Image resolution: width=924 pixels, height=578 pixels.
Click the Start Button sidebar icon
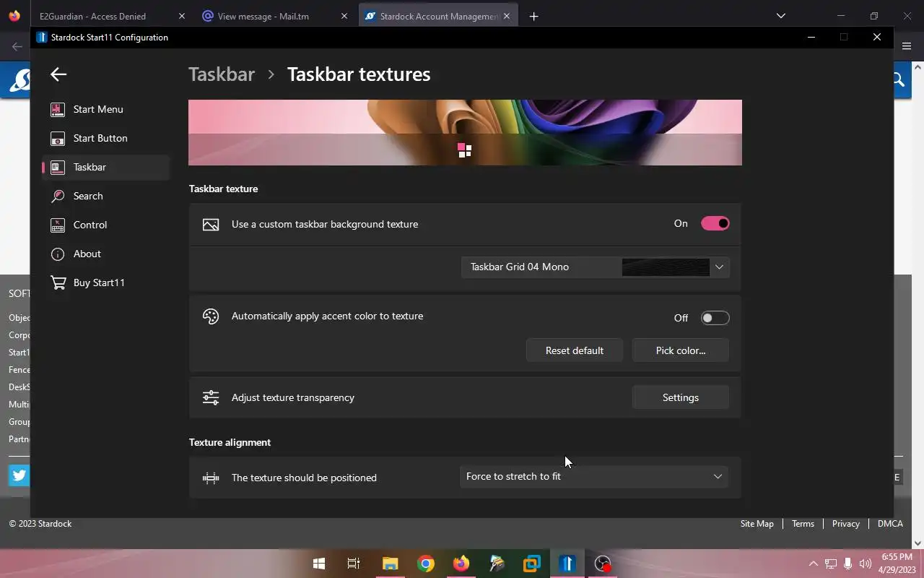pyautogui.click(x=58, y=138)
